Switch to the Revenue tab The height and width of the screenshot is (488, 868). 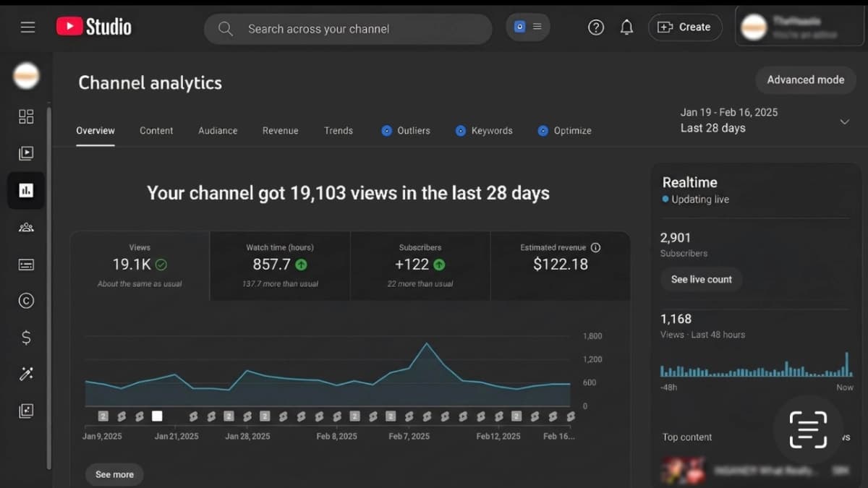coord(280,131)
